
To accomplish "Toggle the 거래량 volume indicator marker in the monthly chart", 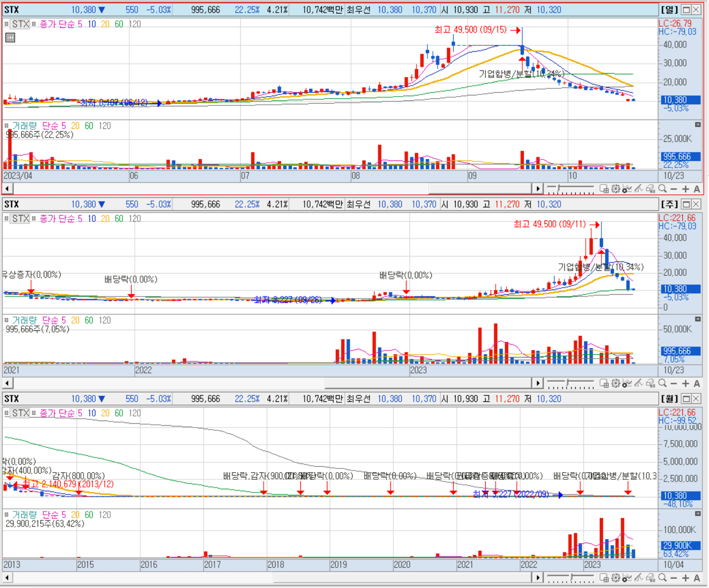I will point(7,514).
